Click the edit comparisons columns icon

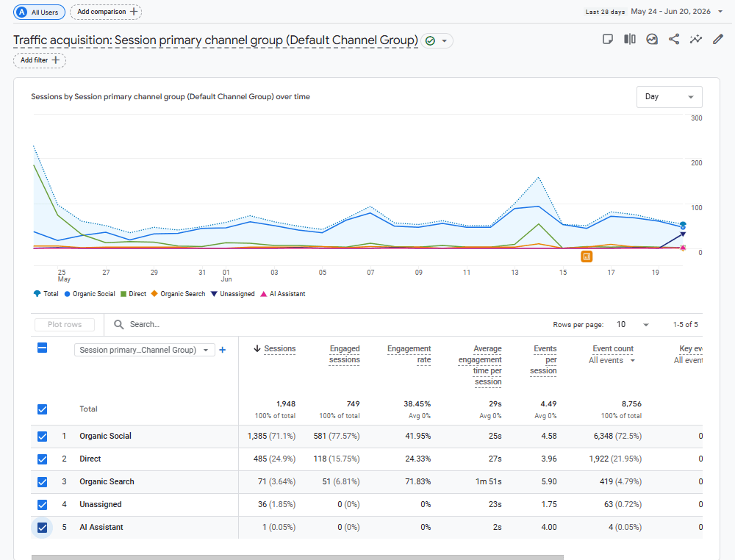click(x=630, y=39)
